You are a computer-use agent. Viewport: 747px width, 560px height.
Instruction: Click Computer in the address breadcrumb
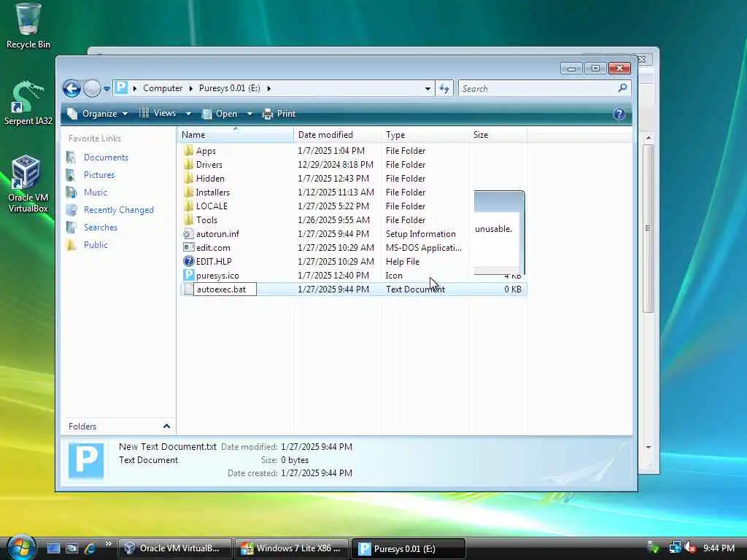tap(163, 88)
